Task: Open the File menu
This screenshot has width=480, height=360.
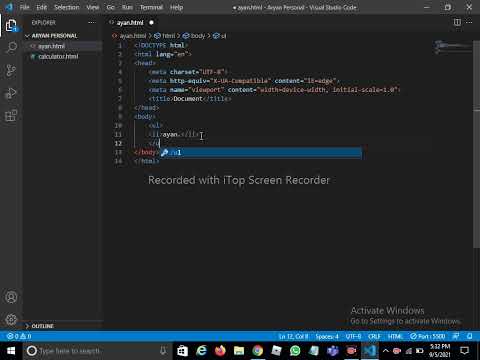Action: click(24, 7)
